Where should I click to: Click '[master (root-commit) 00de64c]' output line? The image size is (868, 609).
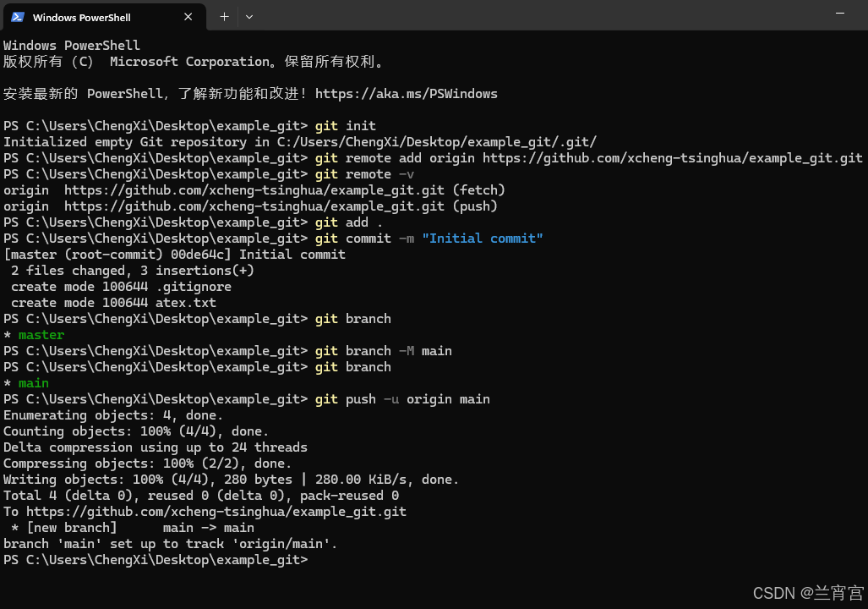(x=174, y=255)
